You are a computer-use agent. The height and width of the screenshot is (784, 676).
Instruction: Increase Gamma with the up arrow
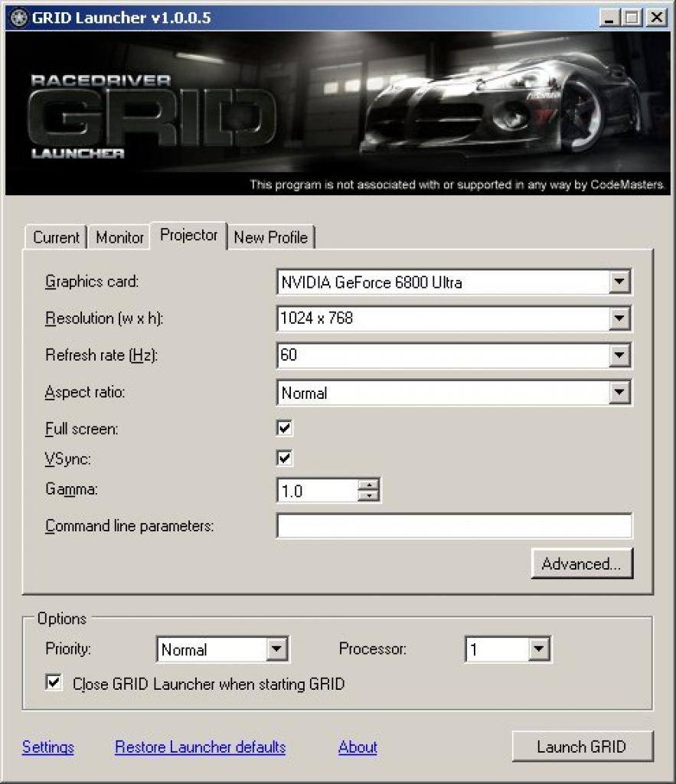tap(368, 485)
